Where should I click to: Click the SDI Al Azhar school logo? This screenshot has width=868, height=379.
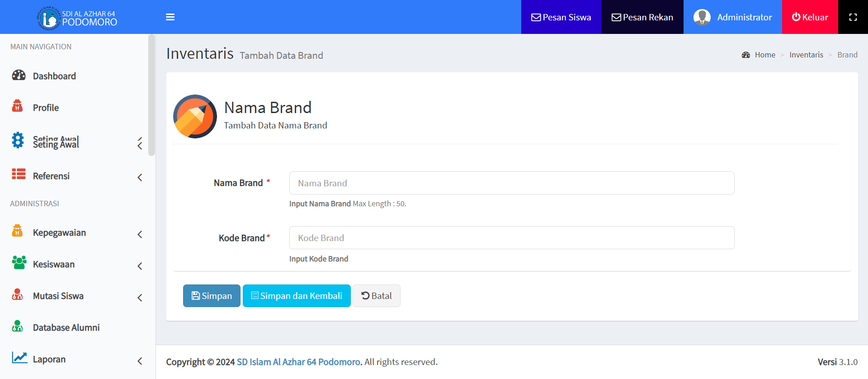[x=48, y=19]
